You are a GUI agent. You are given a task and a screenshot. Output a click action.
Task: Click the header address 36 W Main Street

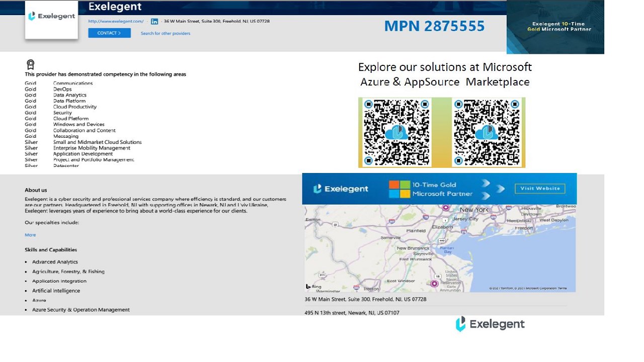[x=216, y=22]
